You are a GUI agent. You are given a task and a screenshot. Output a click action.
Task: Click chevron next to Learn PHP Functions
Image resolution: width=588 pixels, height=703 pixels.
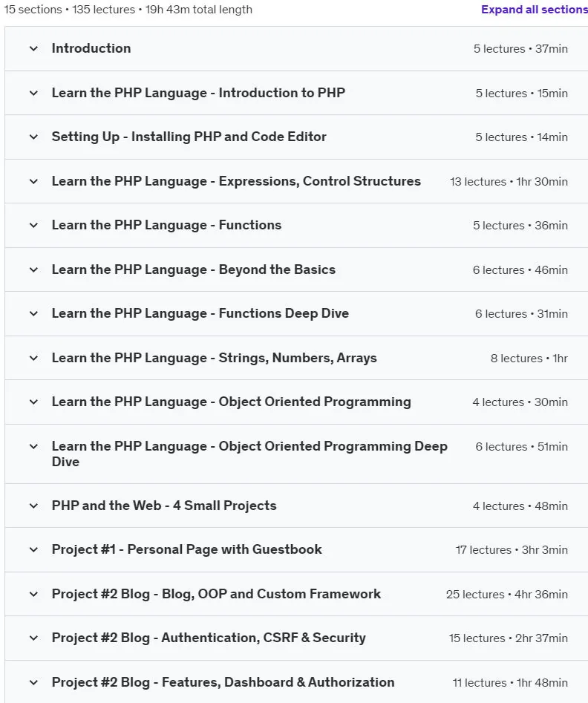(x=33, y=225)
